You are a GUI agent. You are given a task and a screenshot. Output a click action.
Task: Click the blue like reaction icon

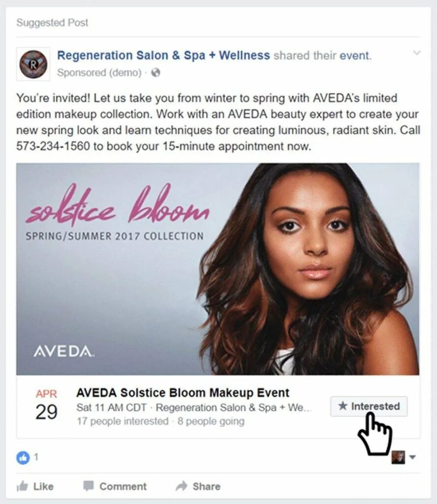tap(23, 457)
